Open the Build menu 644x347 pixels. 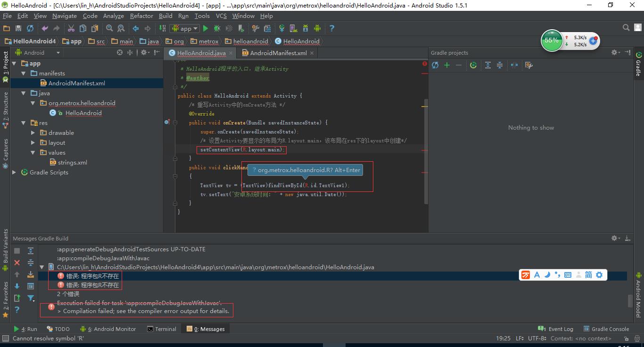165,16
